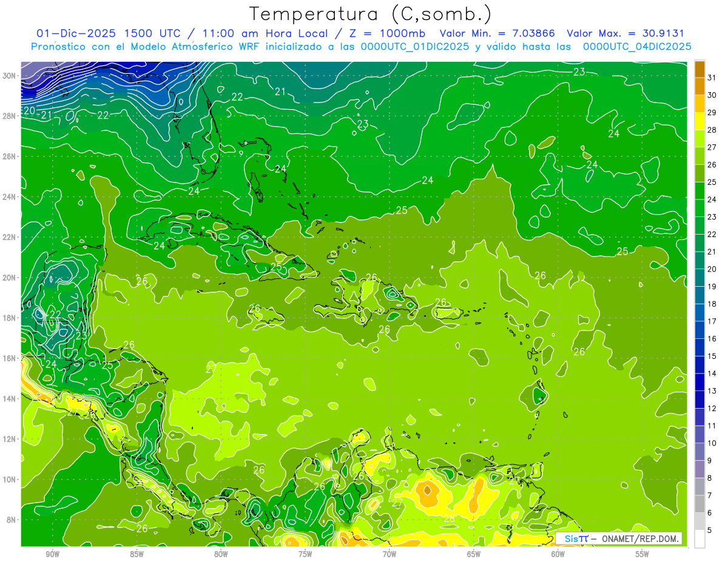Select the color scale label 29
Screen dimensions: 728x562
coord(713,112)
